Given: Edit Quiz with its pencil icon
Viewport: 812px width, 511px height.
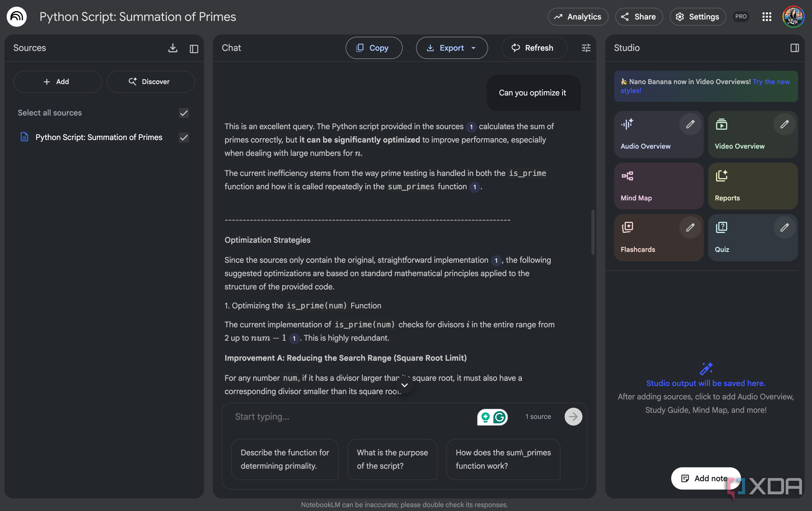Looking at the screenshot, I should [784, 228].
